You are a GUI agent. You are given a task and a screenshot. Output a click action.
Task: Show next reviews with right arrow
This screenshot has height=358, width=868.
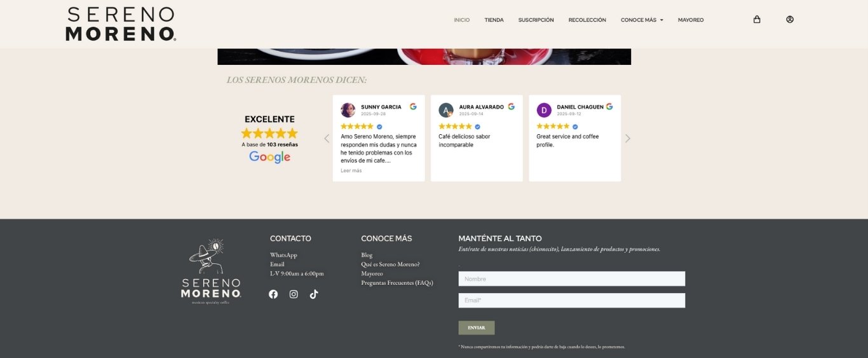[x=628, y=139]
